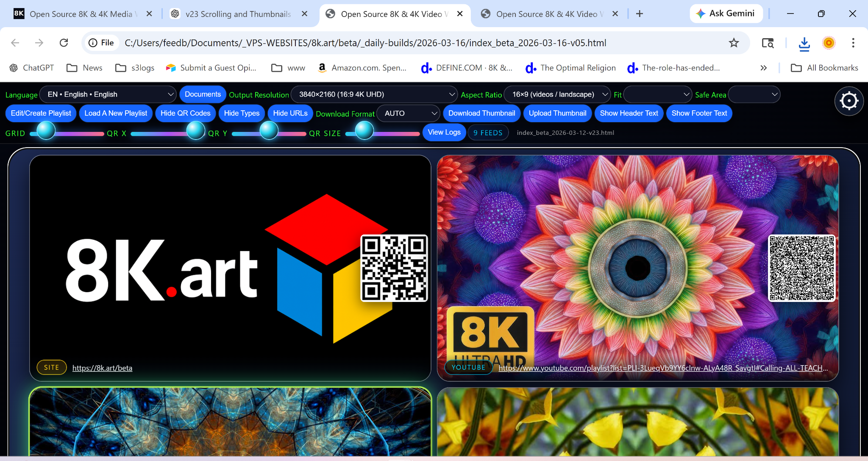This screenshot has height=461, width=868.
Task: Toggle Hide QR Codes
Action: pyautogui.click(x=185, y=113)
